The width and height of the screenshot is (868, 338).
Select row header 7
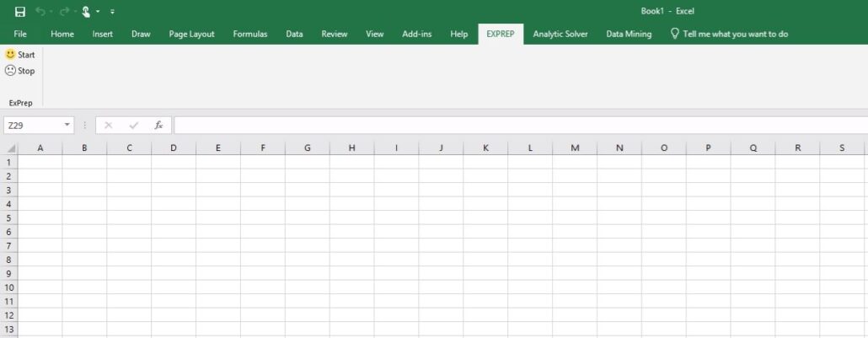point(9,245)
